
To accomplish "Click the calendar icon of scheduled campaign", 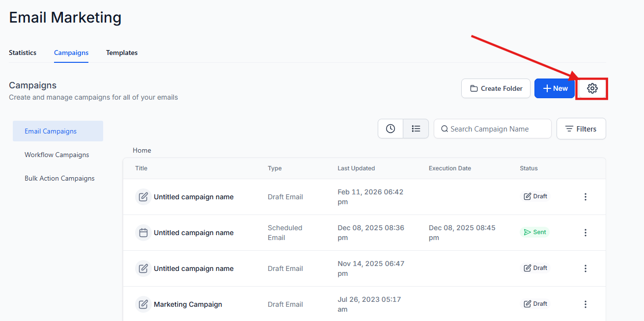I will (143, 233).
